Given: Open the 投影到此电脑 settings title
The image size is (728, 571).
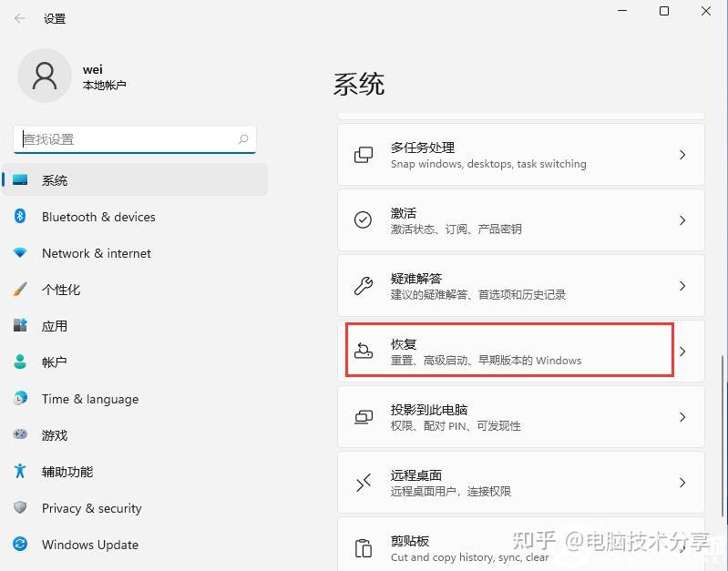Looking at the screenshot, I should click(429, 410).
